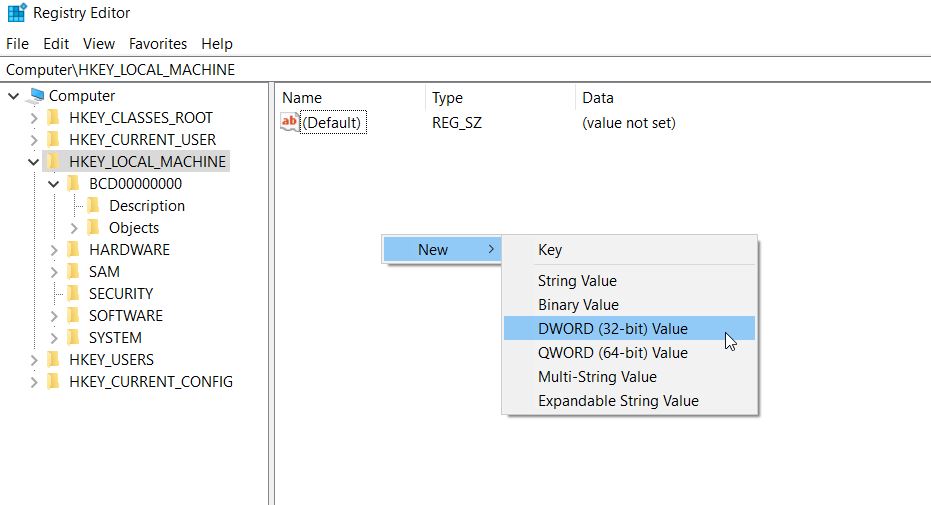Click the SECURITY folder icon
The width and height of the screenshot is (931, 505).
(74, 293)
